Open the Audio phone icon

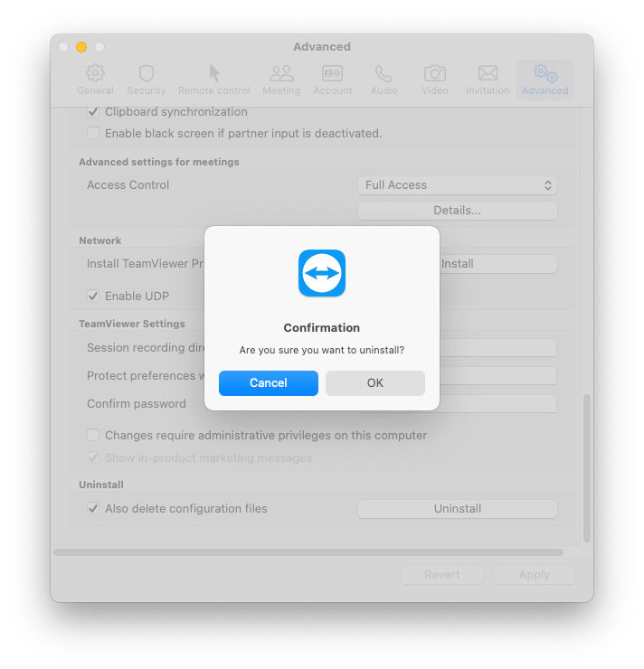tap(384, 73)
